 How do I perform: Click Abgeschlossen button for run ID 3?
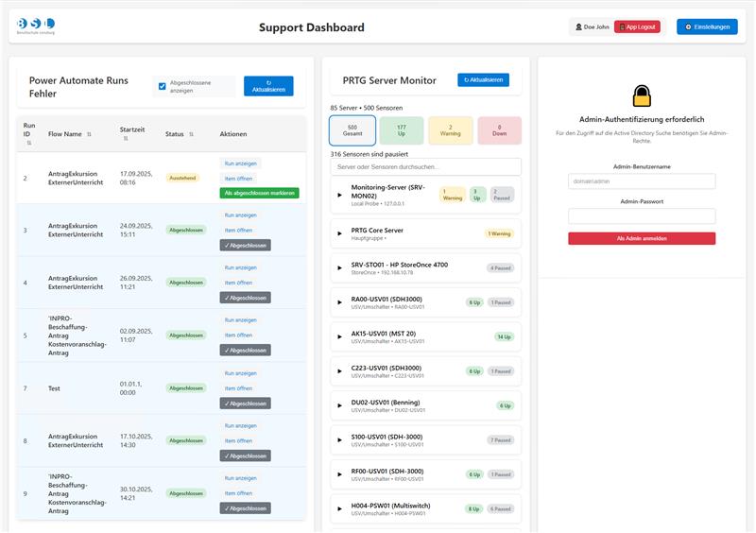[246, 245]
